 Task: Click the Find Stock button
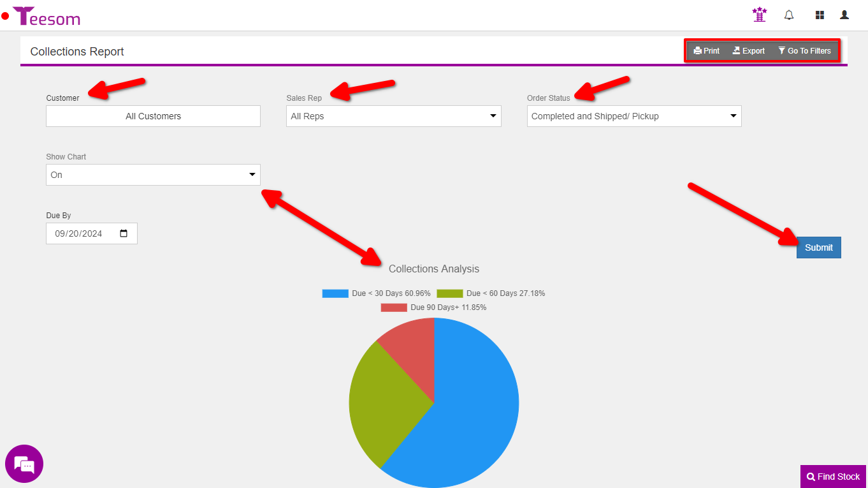(x=834, y=477)
